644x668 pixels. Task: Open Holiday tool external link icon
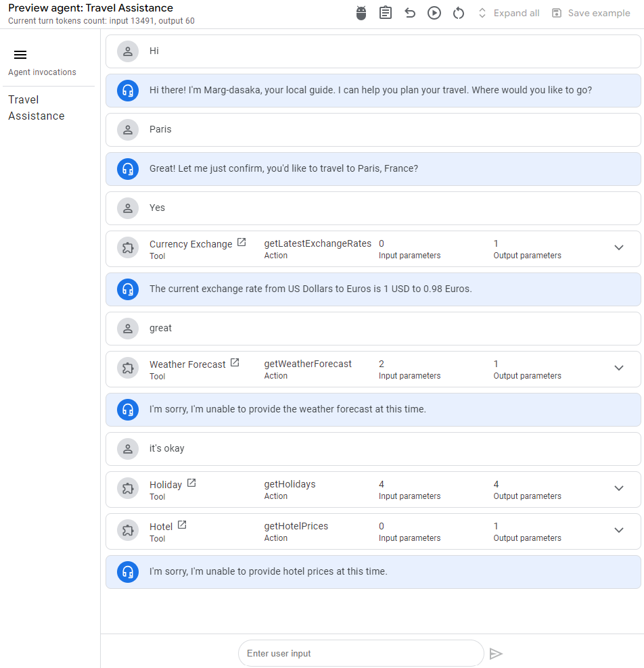click(191, 483)
